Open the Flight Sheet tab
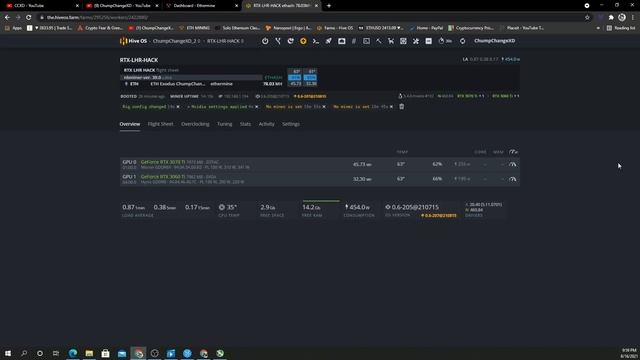The height and width of the screenshot is (360, 640). tap(160, 124)
